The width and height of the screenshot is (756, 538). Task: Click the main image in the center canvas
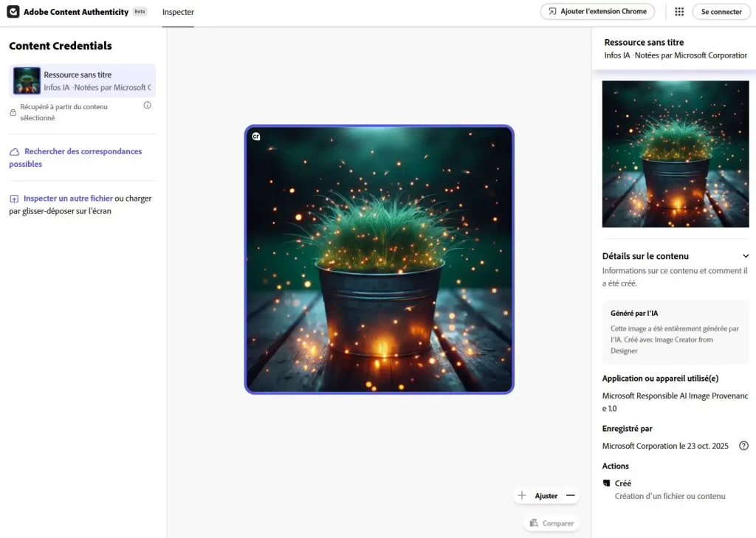click(379, 259)
